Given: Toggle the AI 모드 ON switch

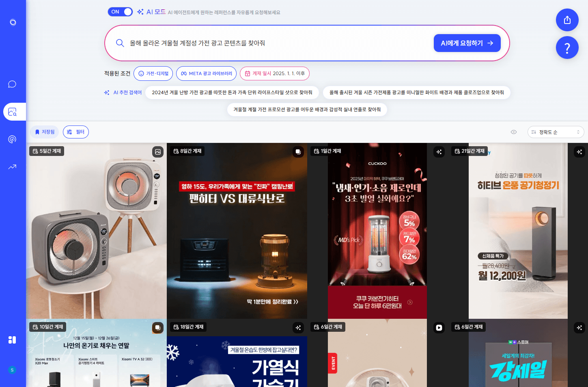Looking at the screenshot, I should point(120,12).
